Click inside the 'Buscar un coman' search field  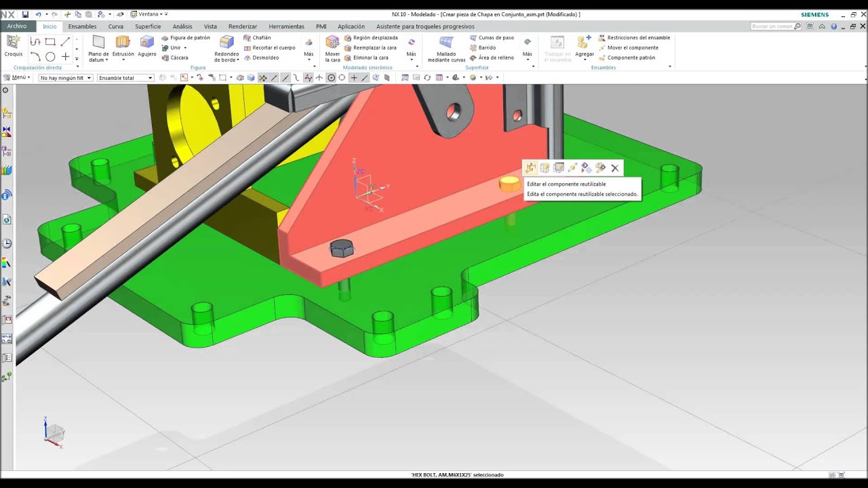[772, 26]
